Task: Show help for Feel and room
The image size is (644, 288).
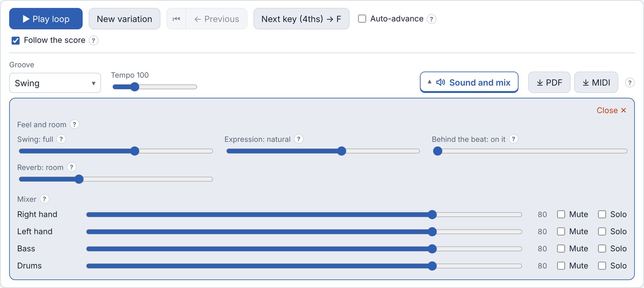Action: pos(74,124)
